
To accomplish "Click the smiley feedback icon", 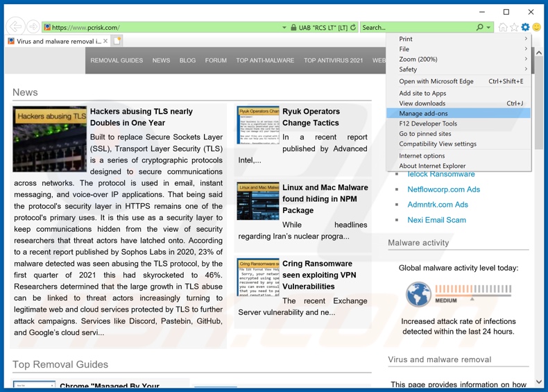I will point(536,28).
